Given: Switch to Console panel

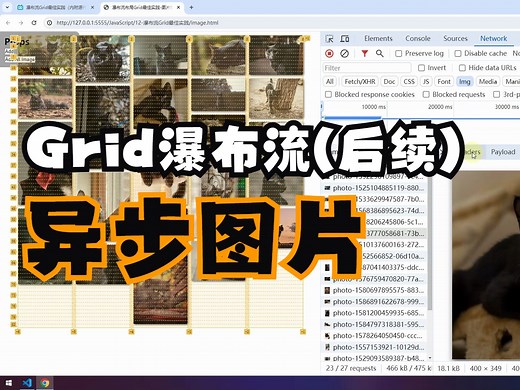Looking at the screenshot, I should [418, 39].
